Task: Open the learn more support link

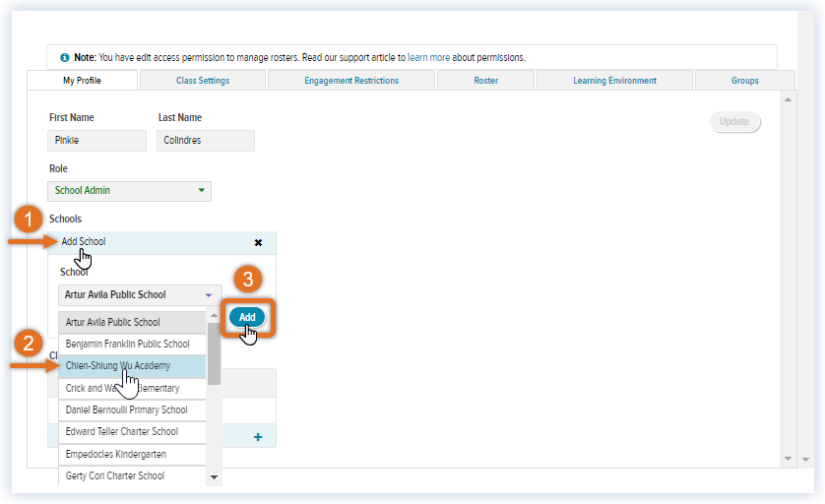Action: point(428,57)
